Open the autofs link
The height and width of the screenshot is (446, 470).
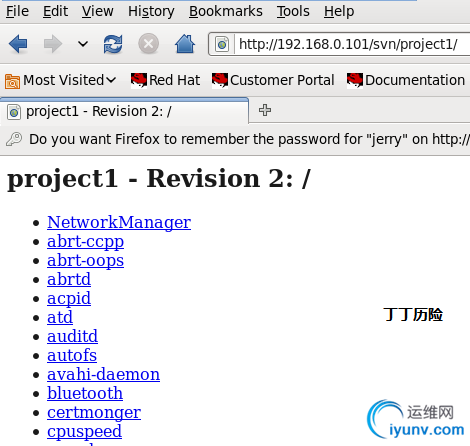(x=72, y=355)
